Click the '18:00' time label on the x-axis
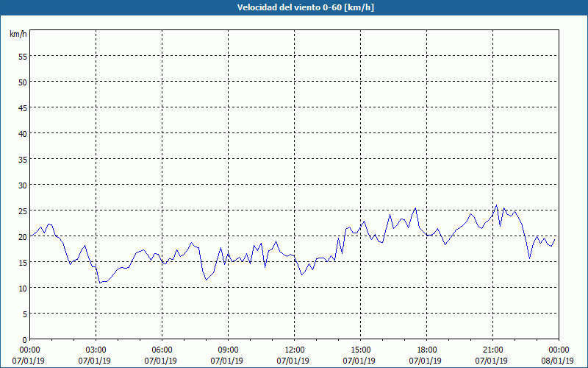The width and height of the screenshot is (588, 368). pos(427,350)
